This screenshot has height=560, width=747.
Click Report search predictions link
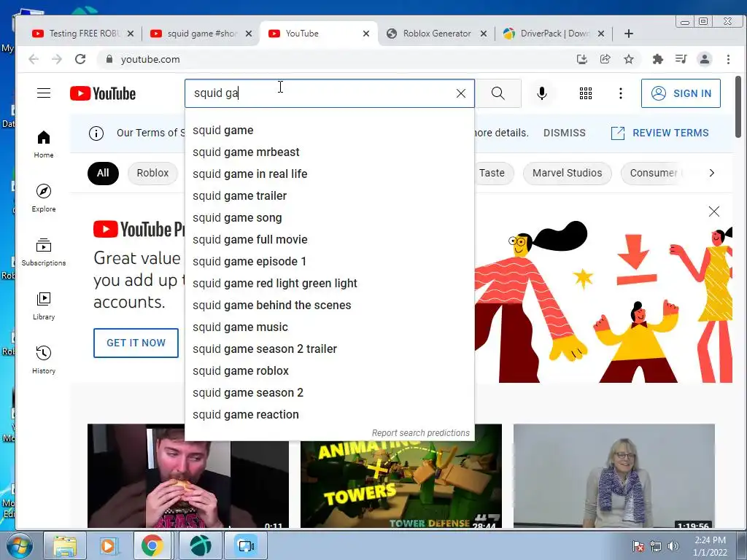point(421,433)
